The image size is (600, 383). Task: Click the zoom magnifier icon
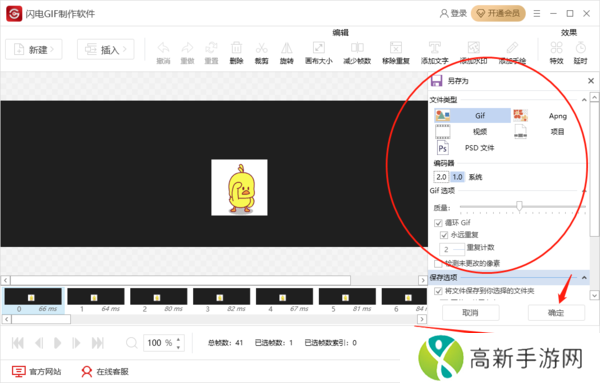[x=131, y=342]
